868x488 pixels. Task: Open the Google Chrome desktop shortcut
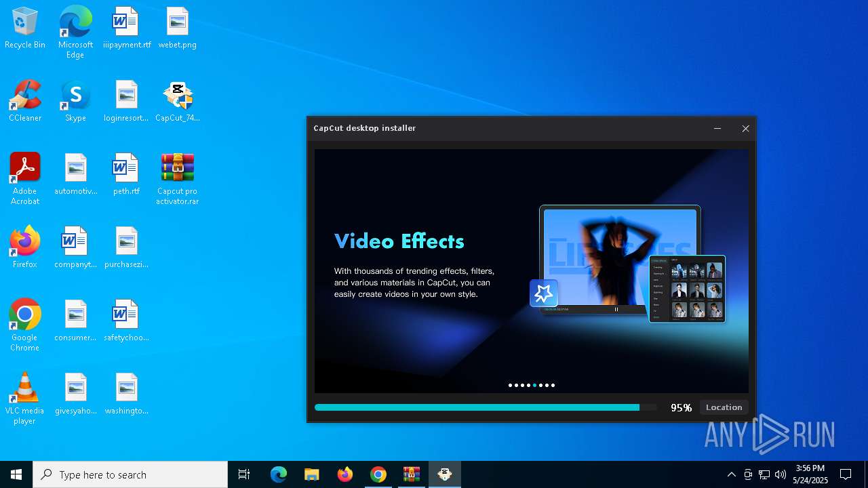25,325
